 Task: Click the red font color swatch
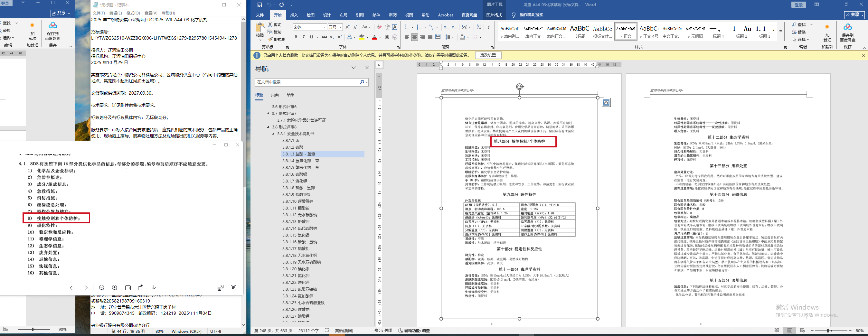(374, 37)
